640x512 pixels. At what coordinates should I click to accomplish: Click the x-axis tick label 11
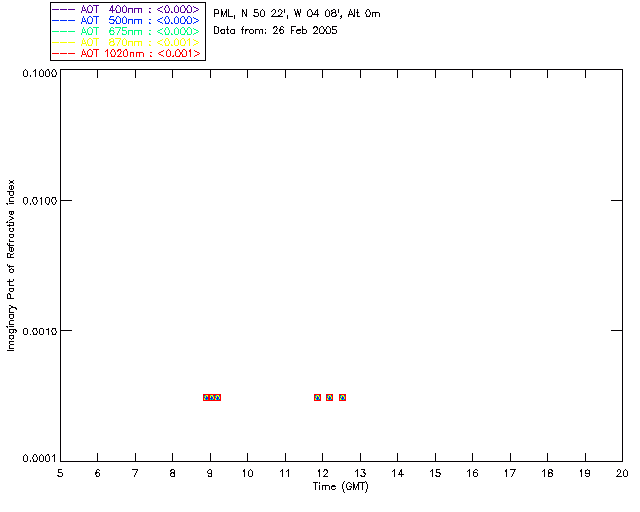click(x=285, y=473)
